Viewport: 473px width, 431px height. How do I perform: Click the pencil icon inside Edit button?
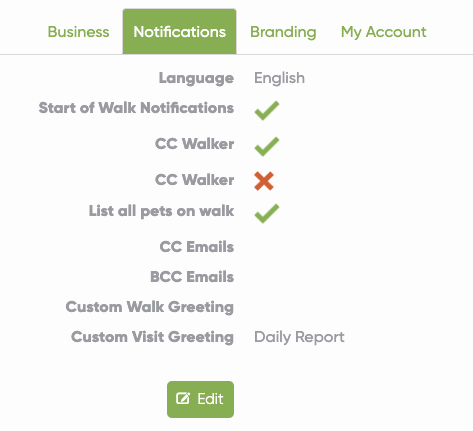click(183, 399)
